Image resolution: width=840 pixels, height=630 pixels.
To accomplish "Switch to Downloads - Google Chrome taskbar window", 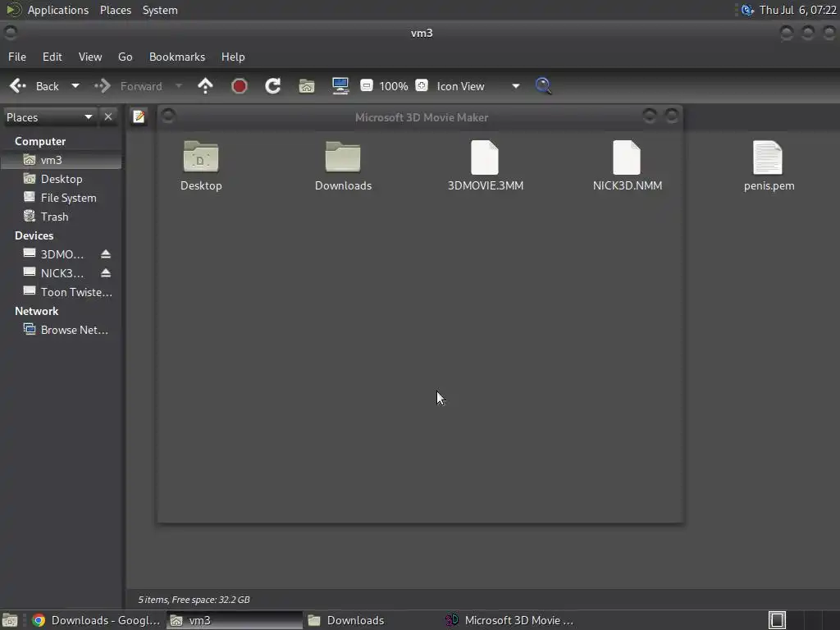I will (97, 620).
